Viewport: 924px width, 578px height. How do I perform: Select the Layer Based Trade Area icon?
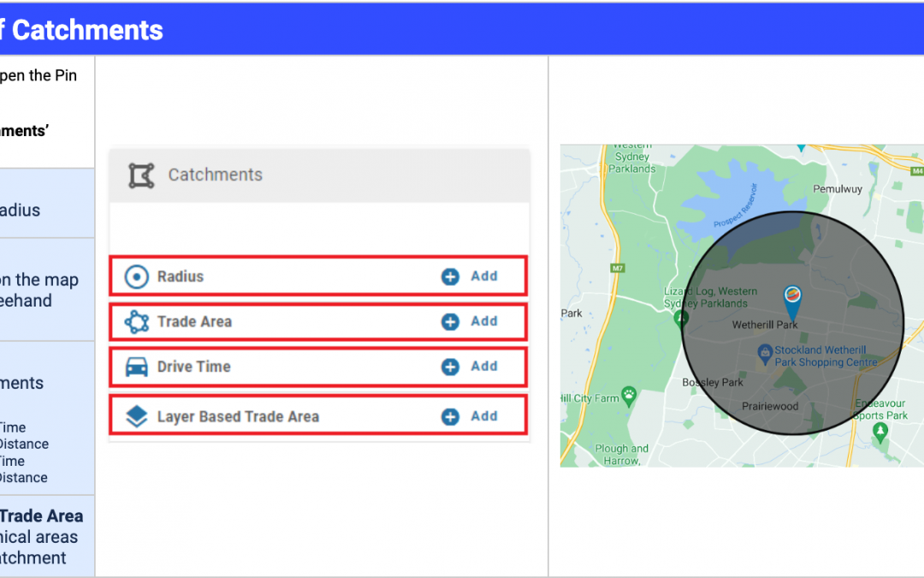click(x=136, y=417)
